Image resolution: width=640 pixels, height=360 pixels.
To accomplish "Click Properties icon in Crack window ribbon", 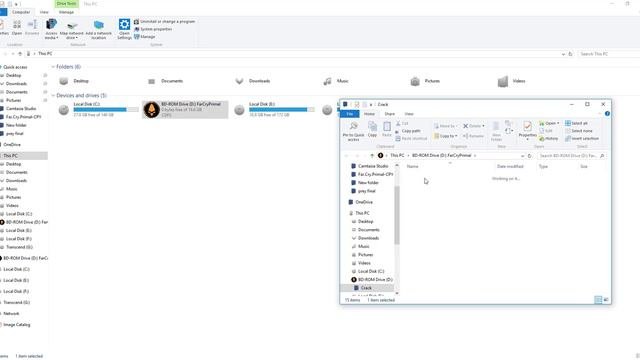I will [527, 126].
